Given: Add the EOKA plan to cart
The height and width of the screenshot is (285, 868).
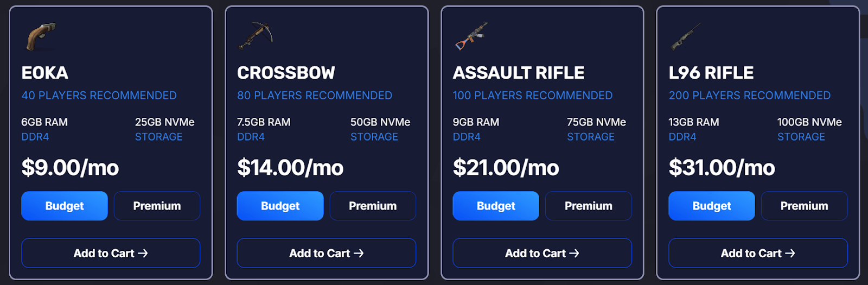Looking at the screenshot, I should coord(111,253).
